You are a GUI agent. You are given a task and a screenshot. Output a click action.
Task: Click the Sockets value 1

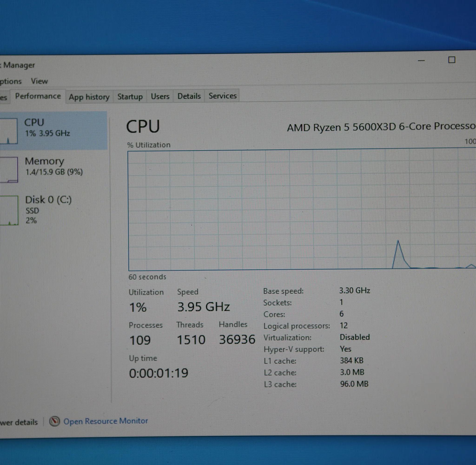click(x=341, y=302)
